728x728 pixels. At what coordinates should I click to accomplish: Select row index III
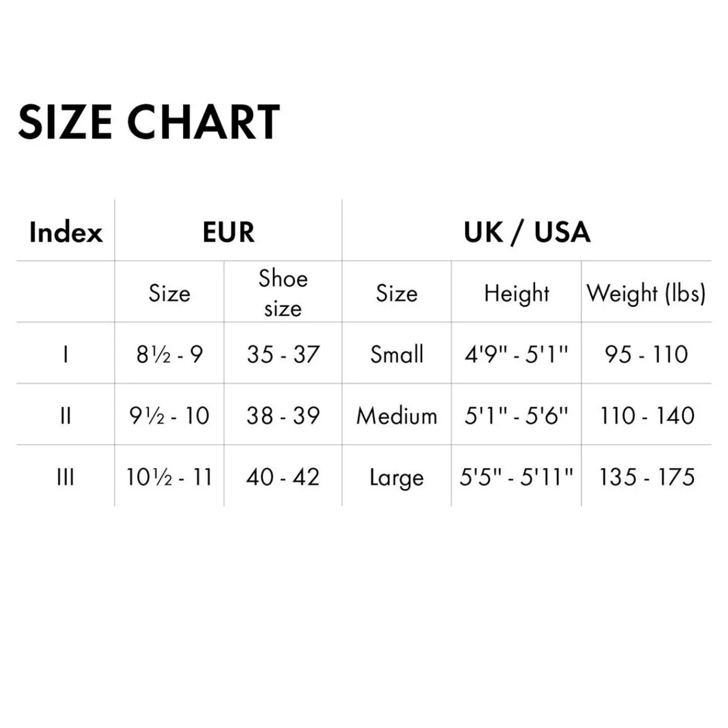[65, 477]
